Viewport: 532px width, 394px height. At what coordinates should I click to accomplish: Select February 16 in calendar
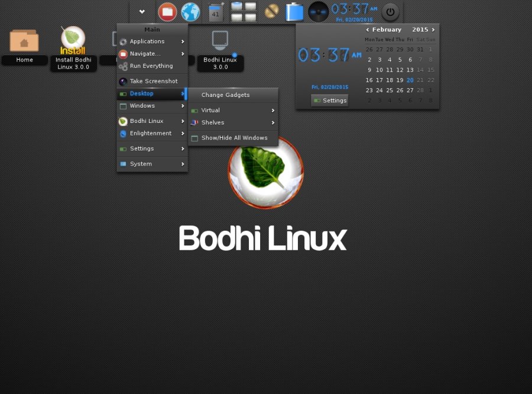click(x=369, y=80)
